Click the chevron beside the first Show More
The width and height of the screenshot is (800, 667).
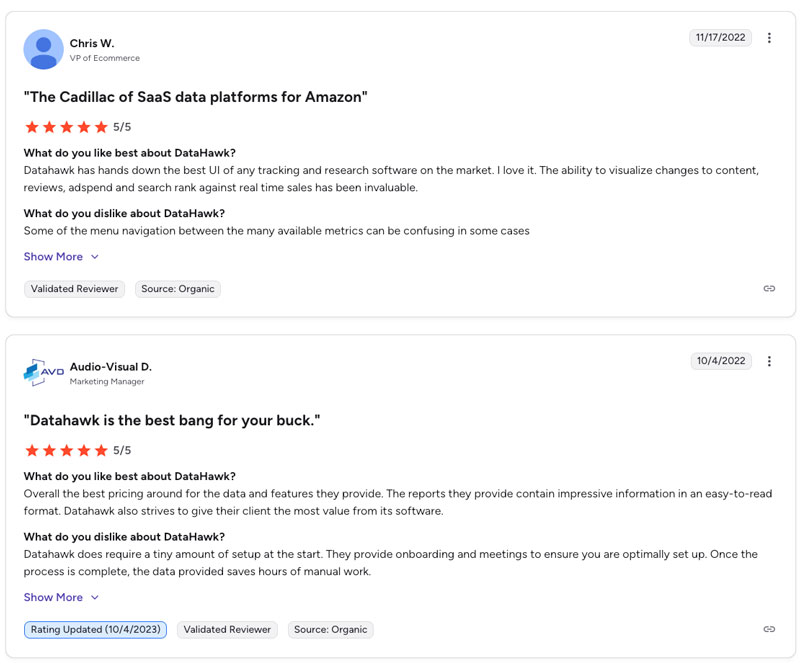click(95, 257)
